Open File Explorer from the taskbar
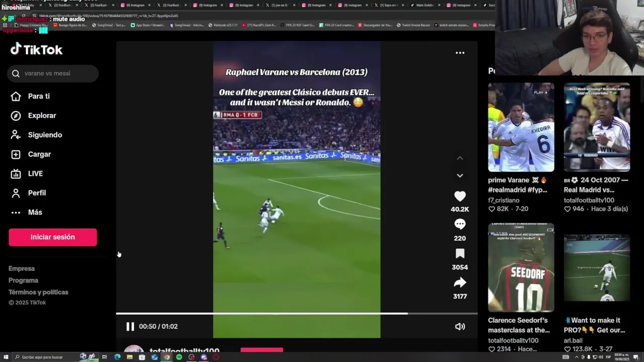The width and height of the screenshot is (644, 362). click(x=130, y=357)
